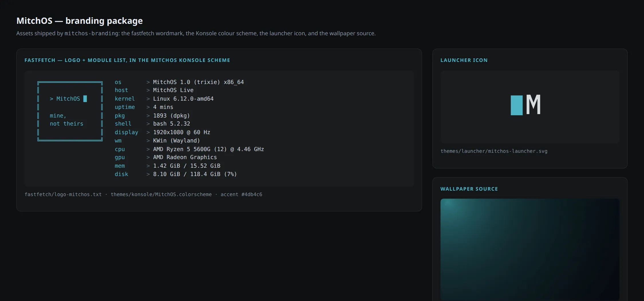This screenshot has width=644, height=301.
Task: Click the 'mitchos-branding' package name in the subtitle
Action: [91, 34]
